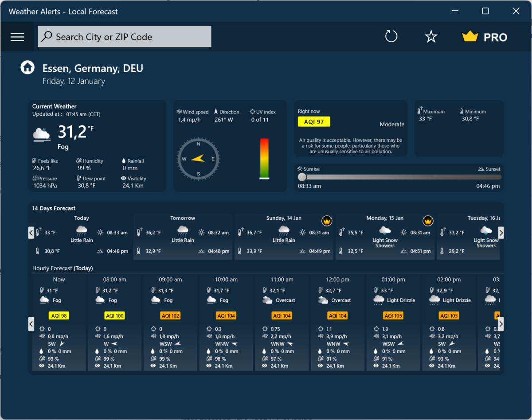Click the PRO upgrade button
This screenshot has width=532, height=420.
tap(484, 37)
